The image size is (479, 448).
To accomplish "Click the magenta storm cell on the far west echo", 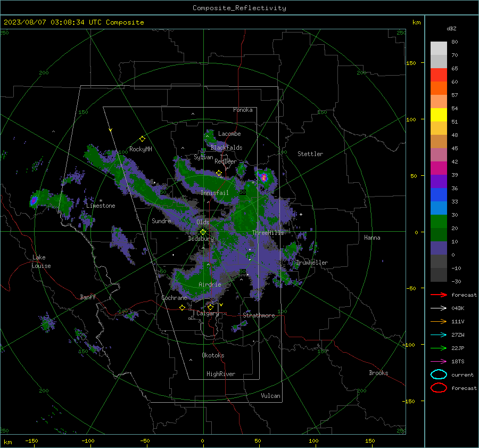I will pos(34,201).
